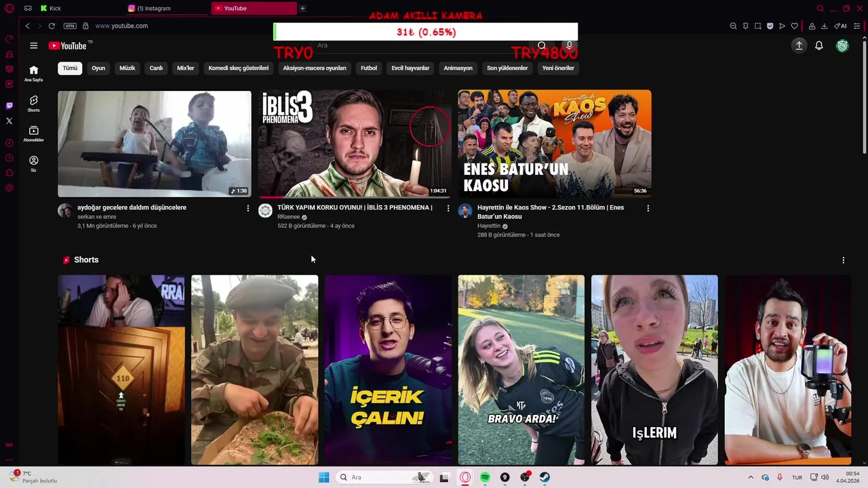Screen dimensions: 868x488
Task: Open the Shorts section three-dot menu
Action: click(x=843, y=260)
